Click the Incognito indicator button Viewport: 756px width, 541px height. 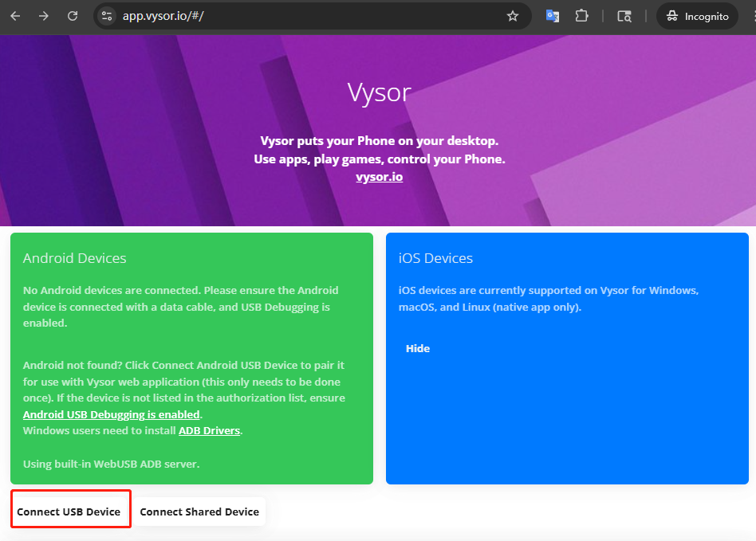697,16
